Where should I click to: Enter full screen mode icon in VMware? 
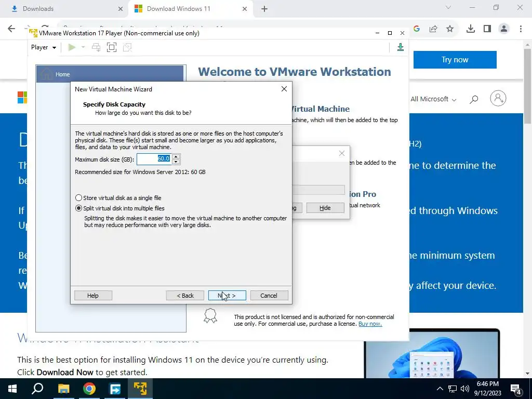[112, 47]
